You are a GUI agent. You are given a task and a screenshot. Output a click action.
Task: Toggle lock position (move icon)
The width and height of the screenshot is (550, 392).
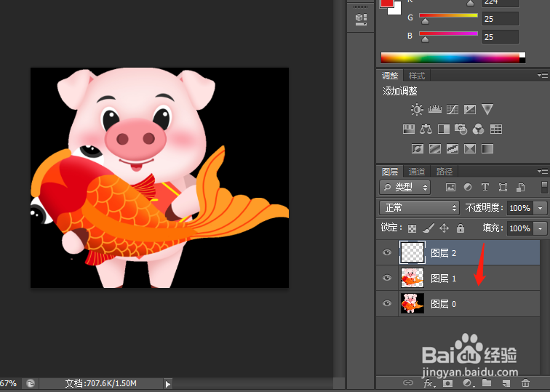(444, 228)
